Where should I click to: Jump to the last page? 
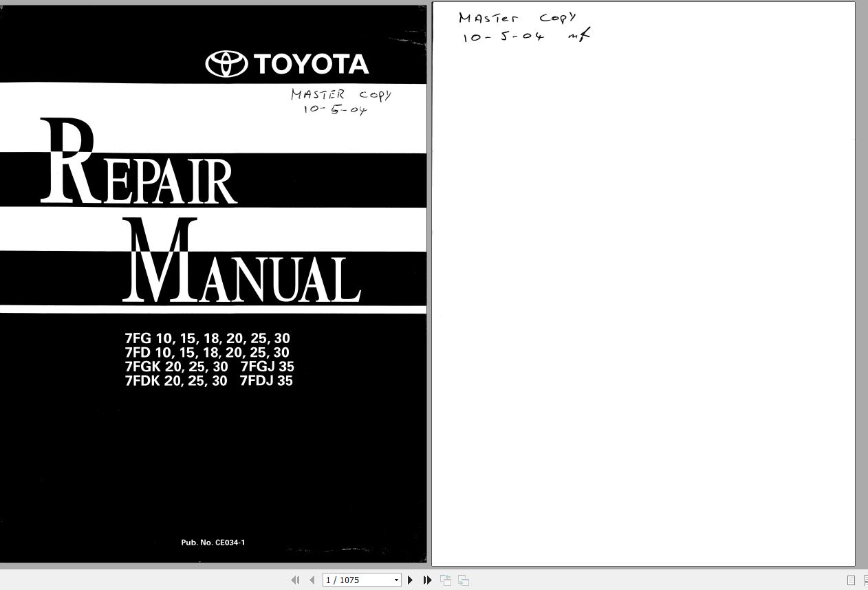click(x=427, y=580)
